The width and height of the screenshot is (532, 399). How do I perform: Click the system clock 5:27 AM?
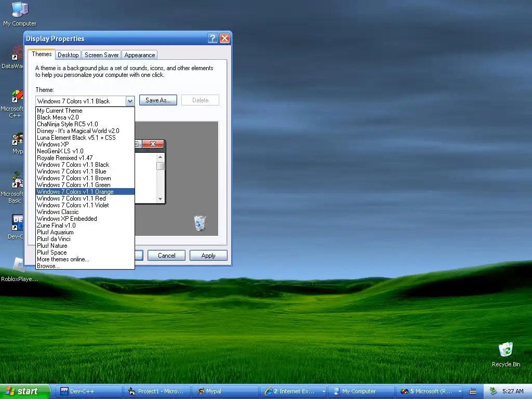(513, 391)
